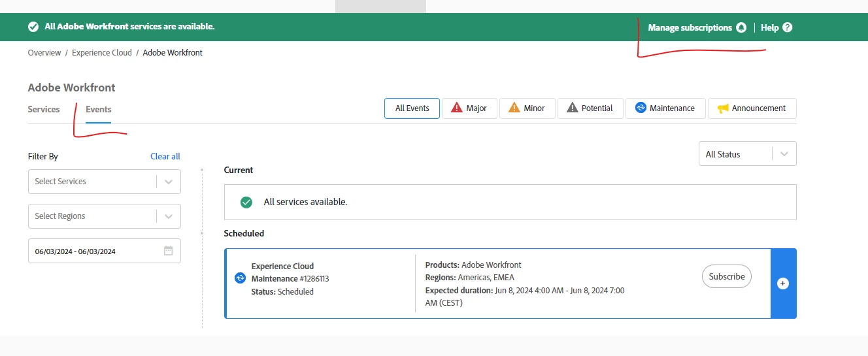Click the green checkmark status icon in banner

pyautogui.click(x=33, y=27)
